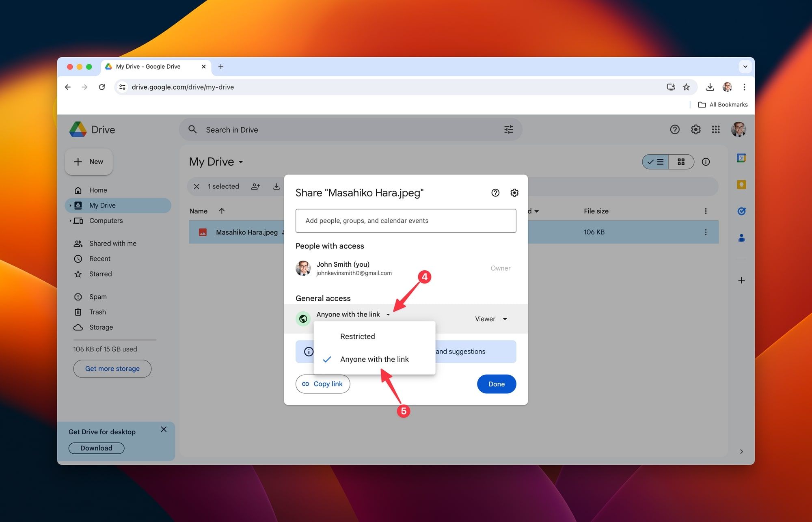Open Google apps grid launcher
Screen dimensions: 812x522
pyautogui.click(x=716, y=129)
